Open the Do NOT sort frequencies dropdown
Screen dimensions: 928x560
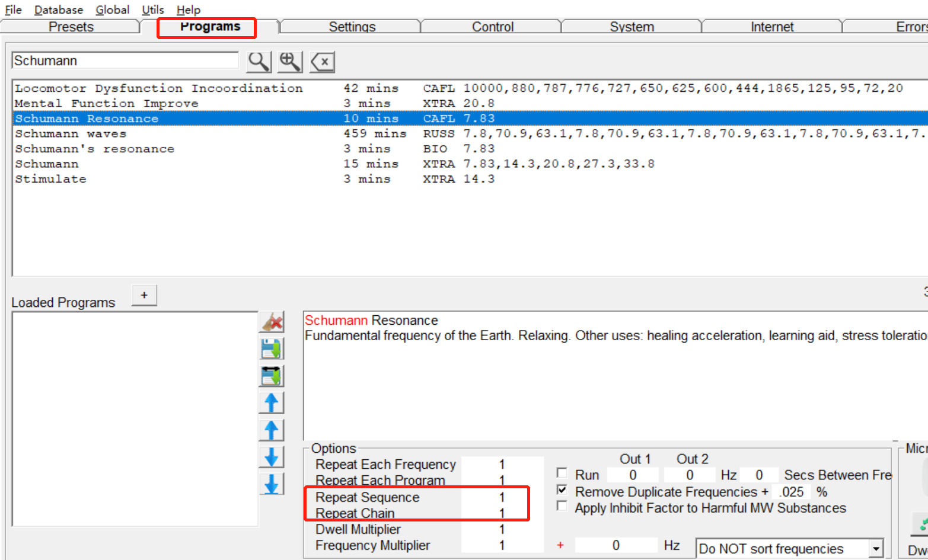(876, 549)
